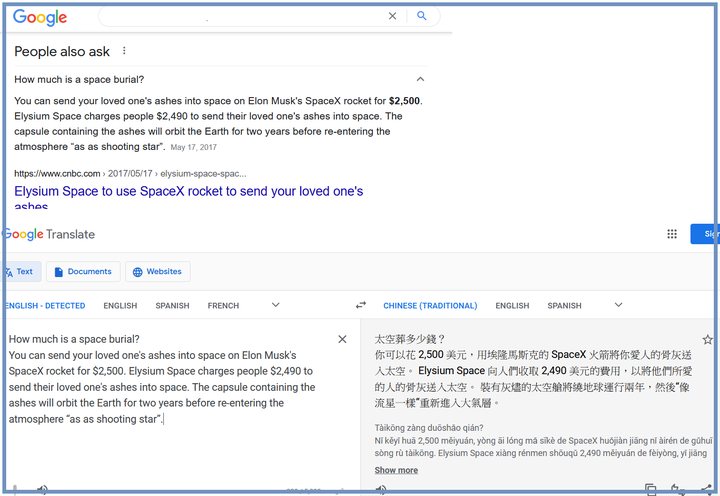Choose French as source language
720x496 pixels.
pos(223,305)
